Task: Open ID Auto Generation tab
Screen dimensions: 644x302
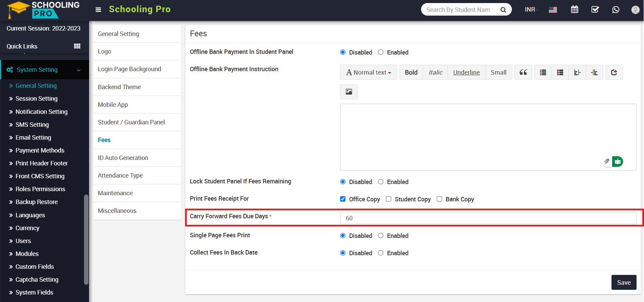Action: (x=137, y=158)
